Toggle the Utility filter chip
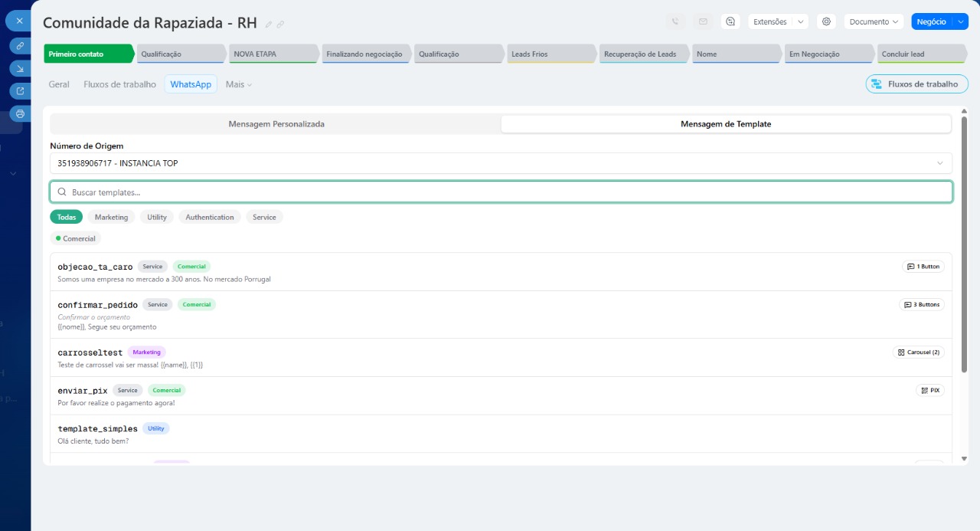The width and height of the screenshot is (980, 531). click(157, 217)
